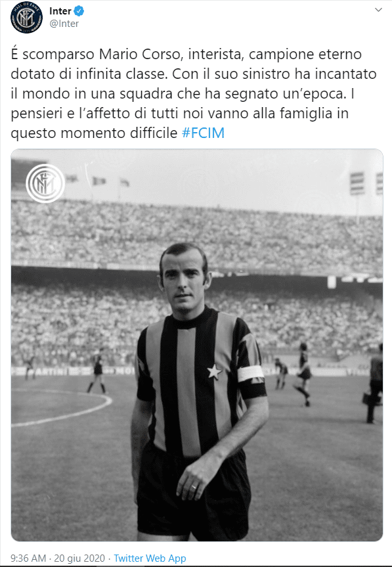Open the black-and-white player photo
The height and width of the screenshot is (567, 392).
pos(197,345)
